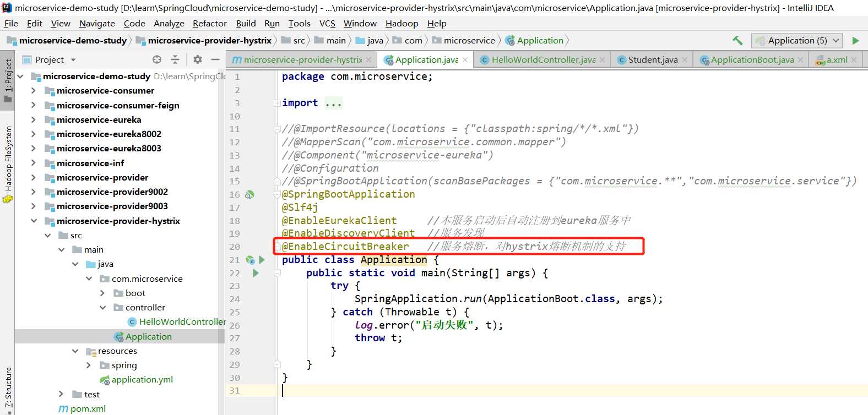868x415 pixels.
Task: Expand the microservice-eureka module
Action: pyautogui.click(x=34, y=119)
